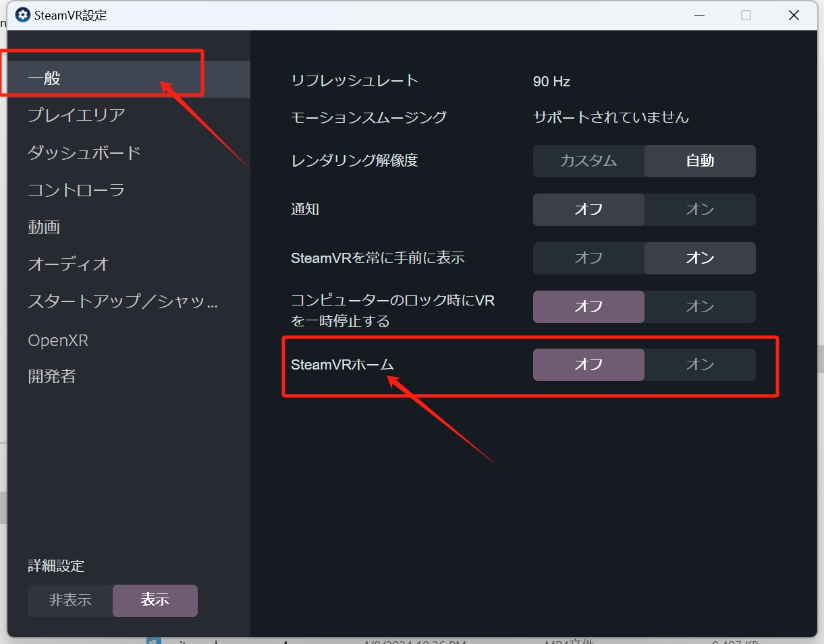Screen dimensions: 824x644
Task: Open the 開発者 settings page
Action: click(129, 376)
